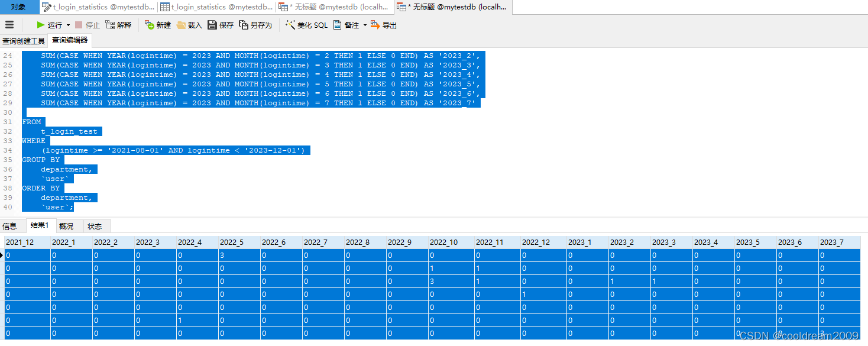This screenshot has height=346, width=868.
Task: Click the 2022_1 column header
Action: [x=72, y=242]
